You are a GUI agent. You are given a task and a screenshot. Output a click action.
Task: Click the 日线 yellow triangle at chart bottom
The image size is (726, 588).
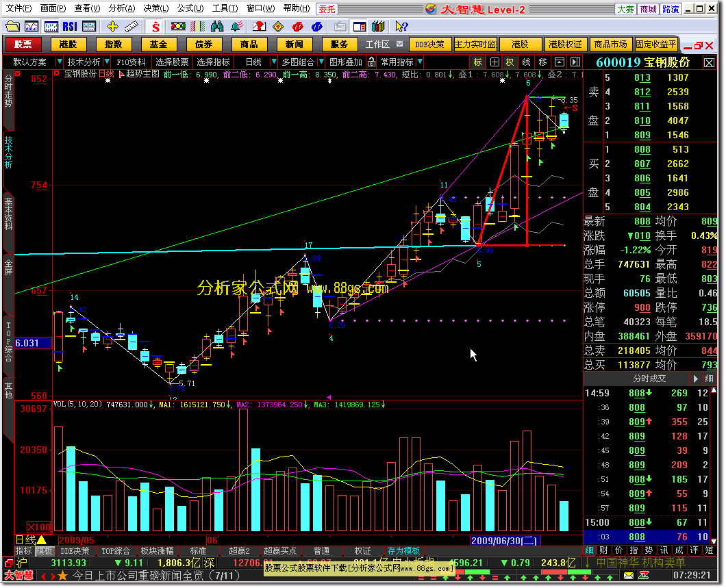coord(41,539)
